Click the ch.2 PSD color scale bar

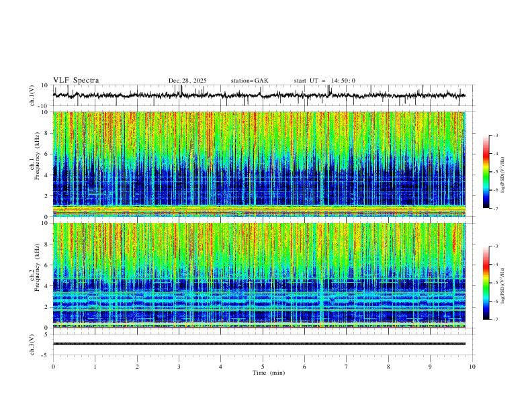point(486,283)
